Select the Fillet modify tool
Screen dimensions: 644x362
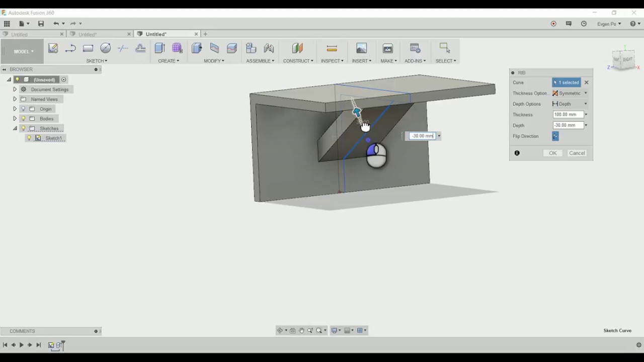click(x=214, y=48)
